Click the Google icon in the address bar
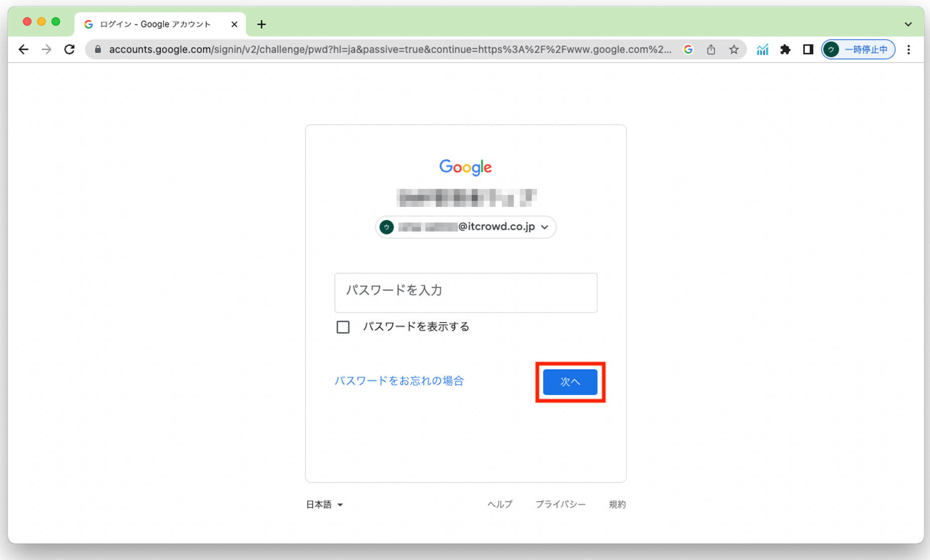 (688, 49)
